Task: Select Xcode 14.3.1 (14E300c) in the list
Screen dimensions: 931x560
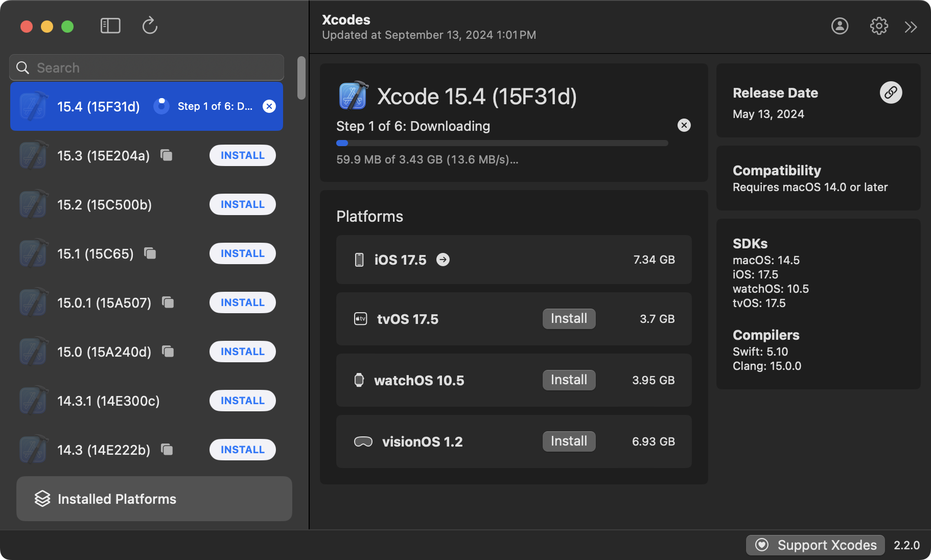Action: click(x=108, y=401)
